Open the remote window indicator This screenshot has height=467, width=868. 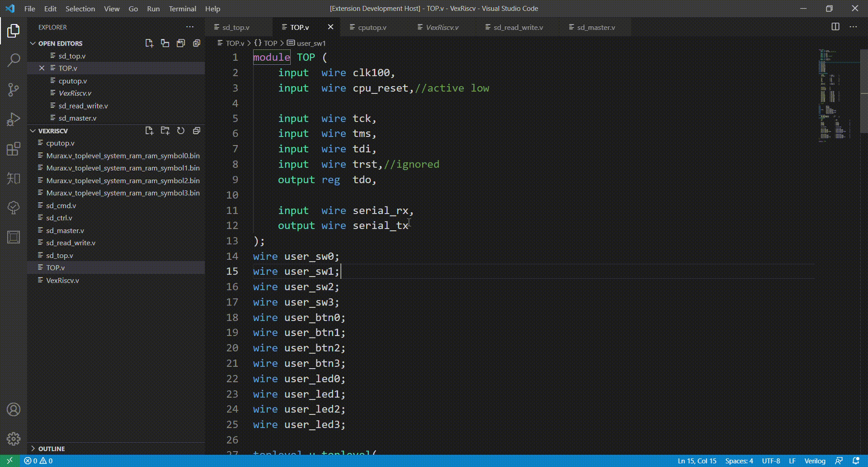click(x=9, y=461)
